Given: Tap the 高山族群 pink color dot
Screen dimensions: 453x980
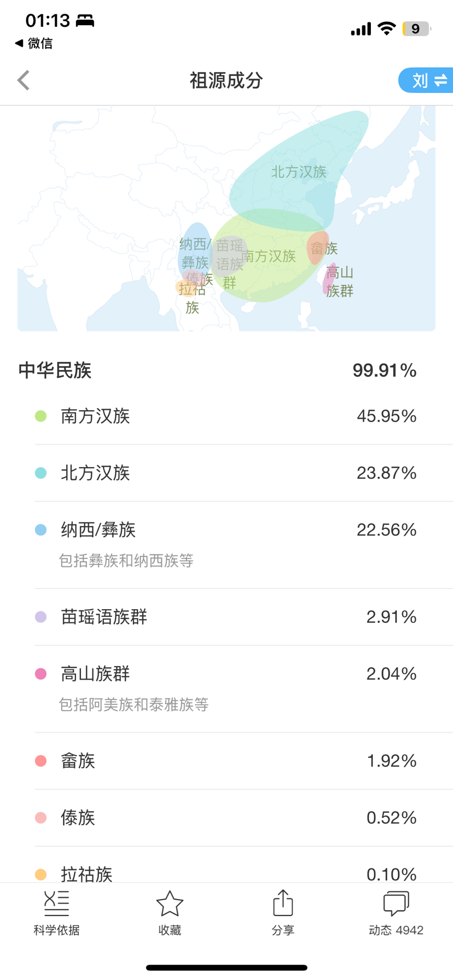Looking at the screenshot, I should [40, 674].
